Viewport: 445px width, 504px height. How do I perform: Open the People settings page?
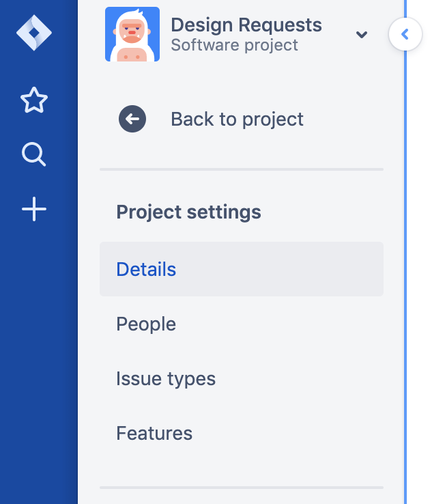tap(242, 324)
